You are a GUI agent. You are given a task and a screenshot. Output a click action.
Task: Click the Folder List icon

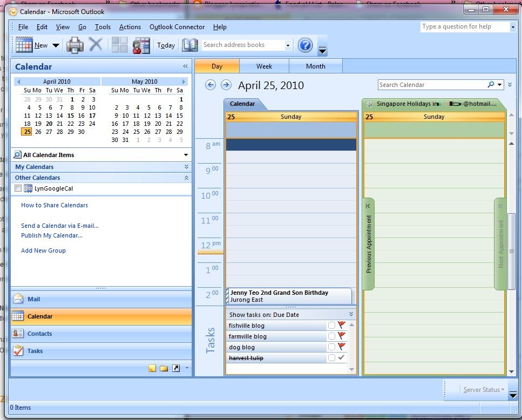(164, 368)
